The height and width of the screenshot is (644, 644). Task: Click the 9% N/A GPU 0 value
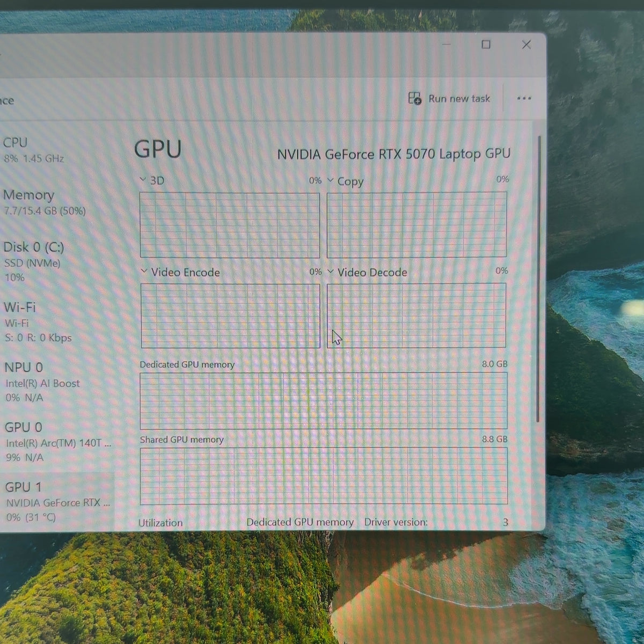pyautogui.click(x=25, y=458)
